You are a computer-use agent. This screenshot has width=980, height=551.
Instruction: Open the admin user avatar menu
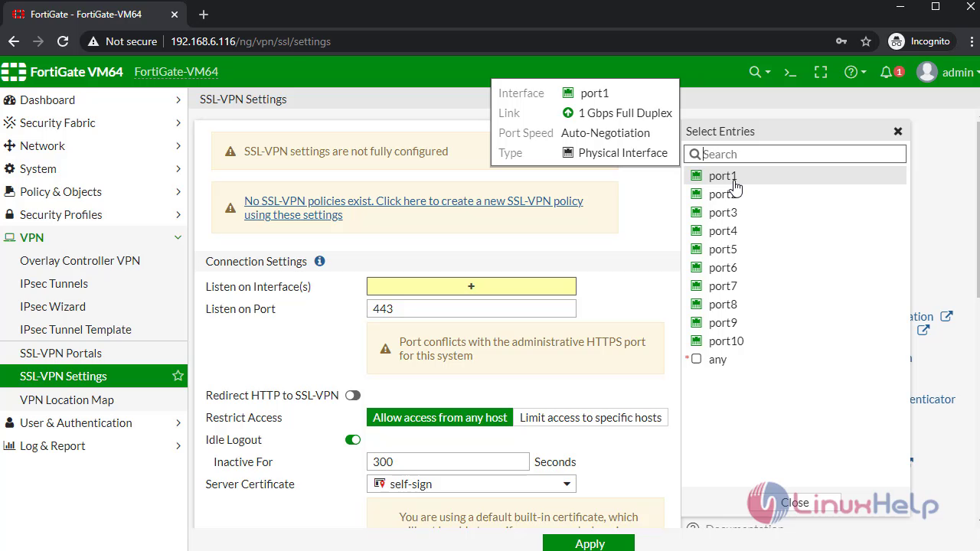point(948,72)
